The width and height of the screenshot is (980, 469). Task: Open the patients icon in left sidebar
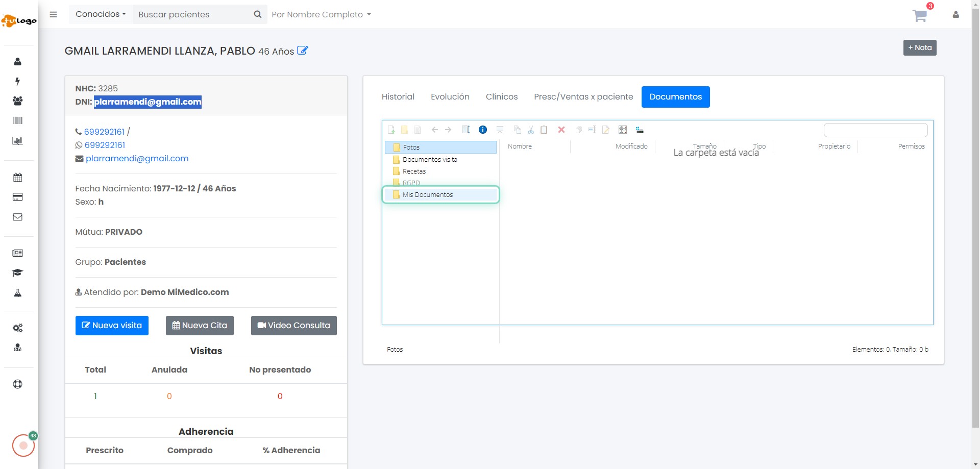point(17,62)
